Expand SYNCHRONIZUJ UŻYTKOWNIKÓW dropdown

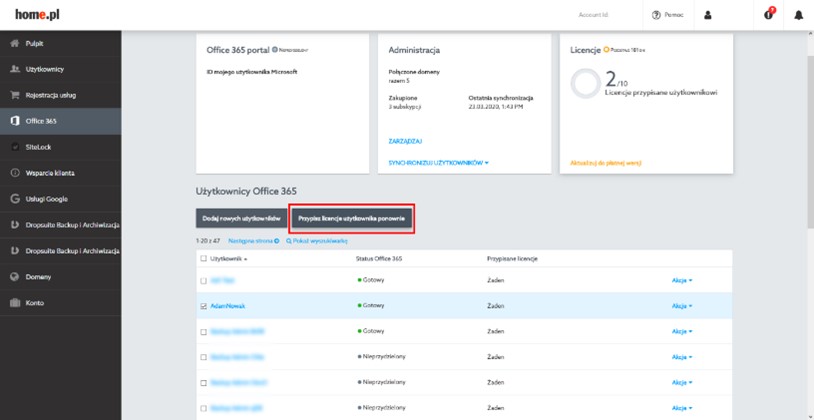click(x=439, y=163)
